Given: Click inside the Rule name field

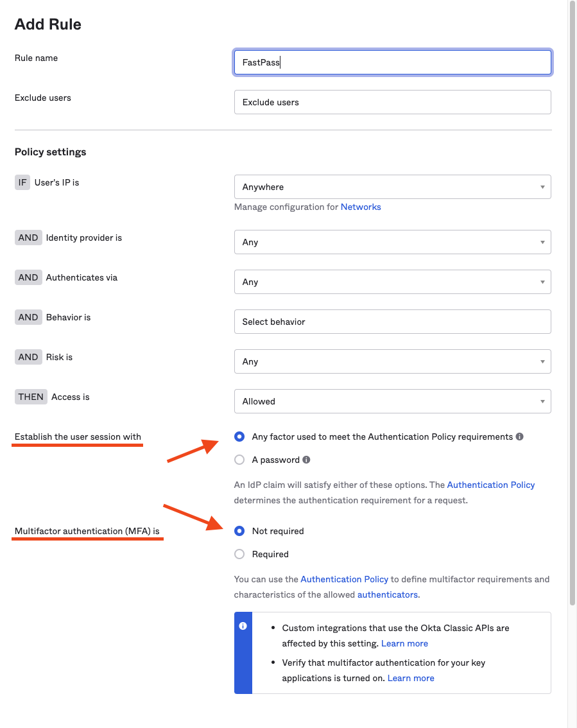Looking at the screenshot, I should point(392,62).
